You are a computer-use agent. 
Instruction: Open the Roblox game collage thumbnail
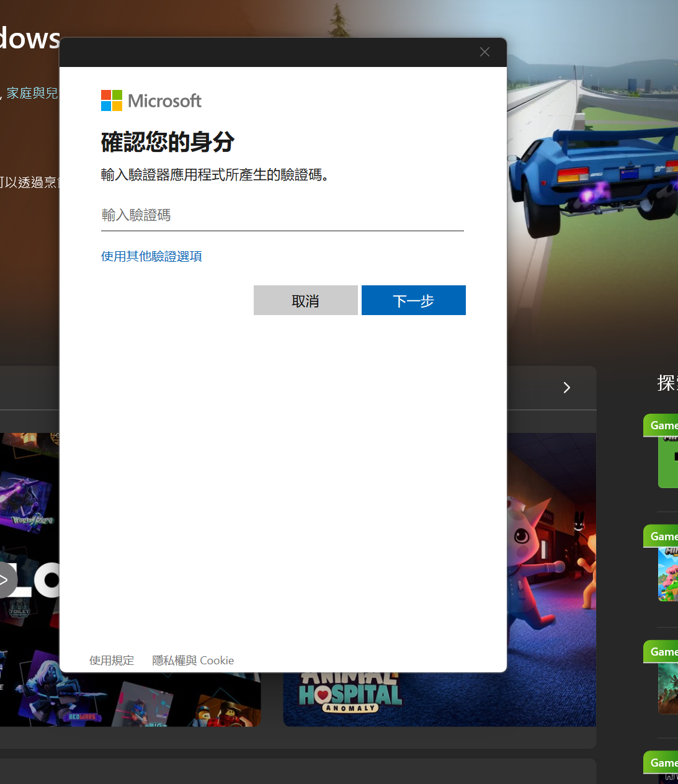(x=30, y=579)
